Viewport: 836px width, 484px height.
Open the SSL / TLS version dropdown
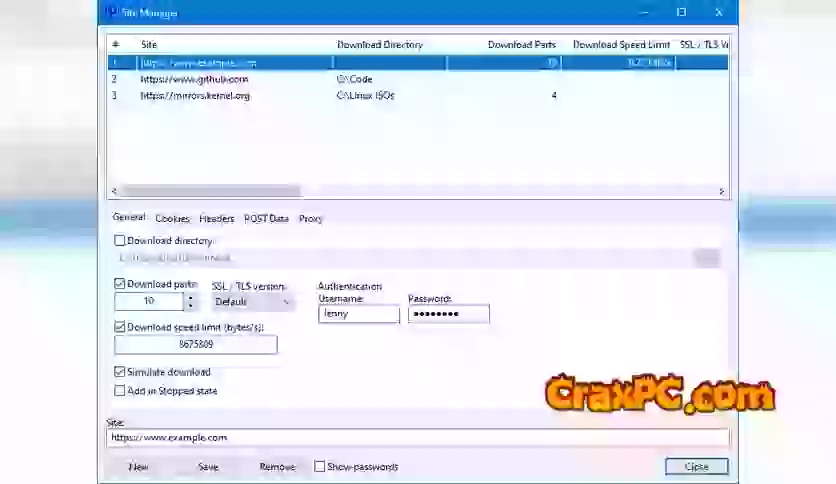252,302
